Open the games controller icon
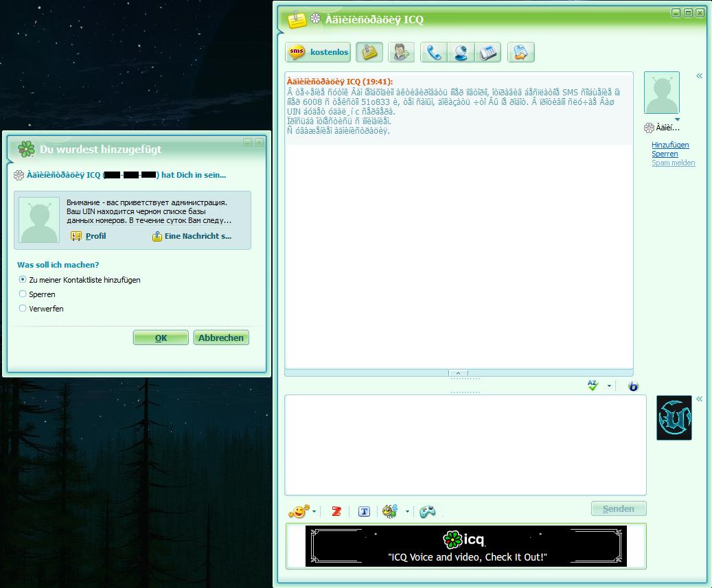This screenshot has width=712, height=588. click(428, 511)
